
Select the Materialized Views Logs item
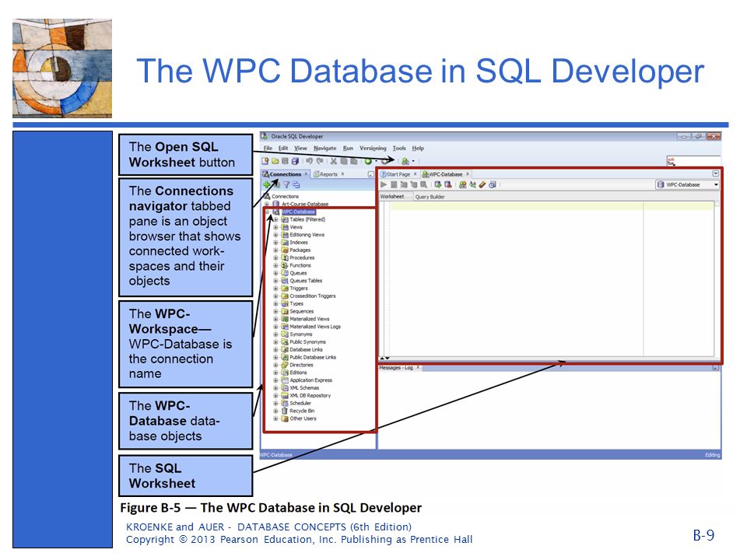[315, 327]
